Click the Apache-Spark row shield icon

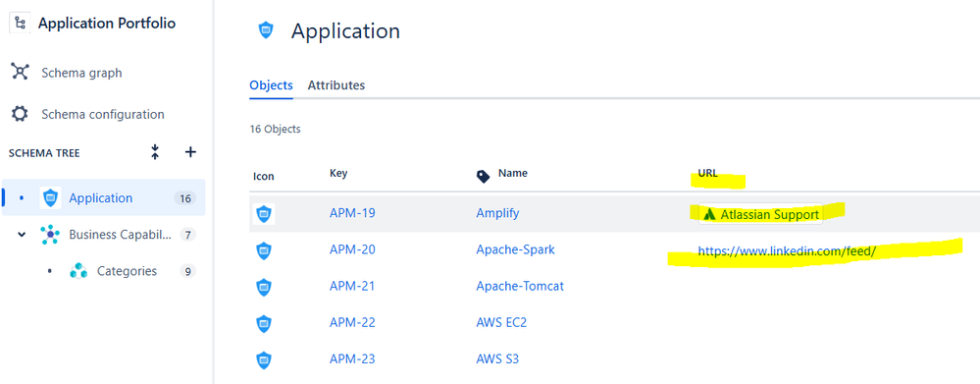[x=264, y=250]
